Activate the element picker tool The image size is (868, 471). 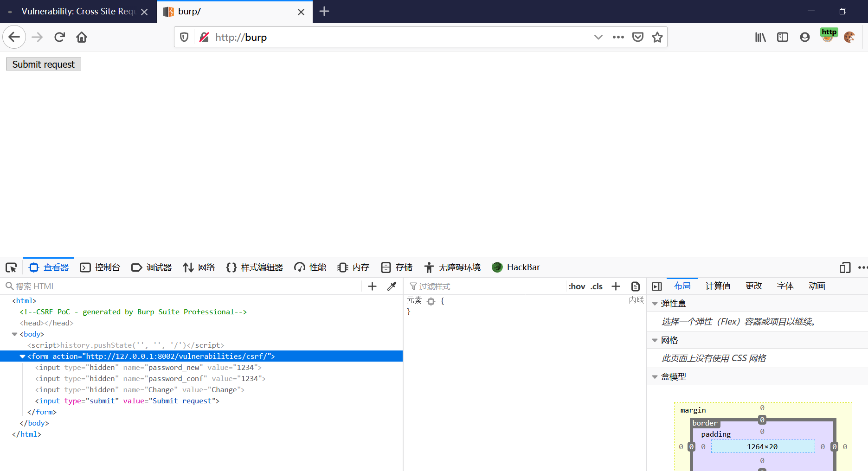pos(11,267)
